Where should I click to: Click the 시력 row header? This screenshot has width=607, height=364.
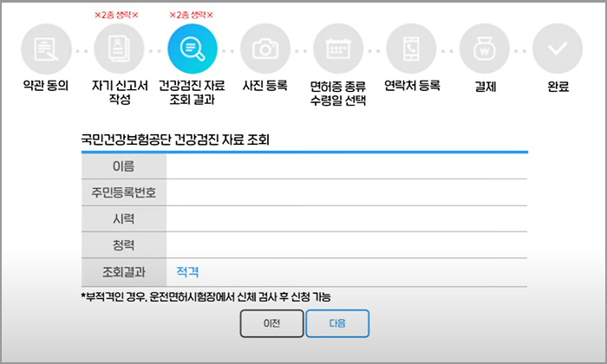[124, 219]
